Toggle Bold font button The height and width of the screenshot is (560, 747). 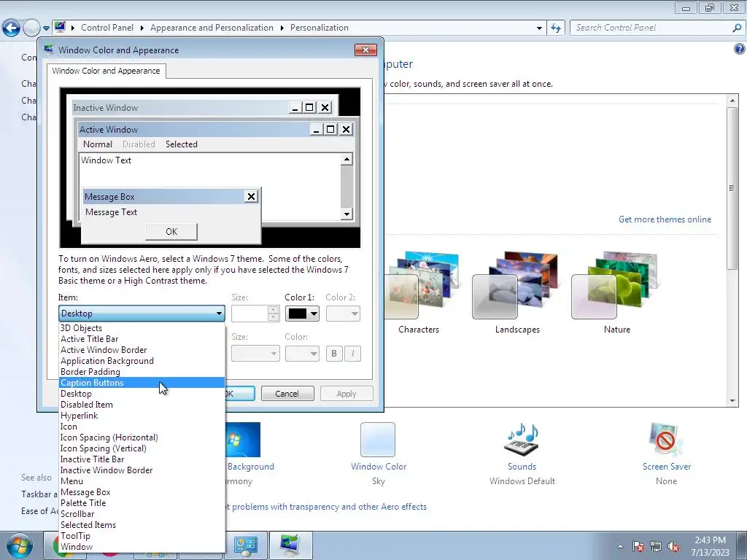[334, 354]
